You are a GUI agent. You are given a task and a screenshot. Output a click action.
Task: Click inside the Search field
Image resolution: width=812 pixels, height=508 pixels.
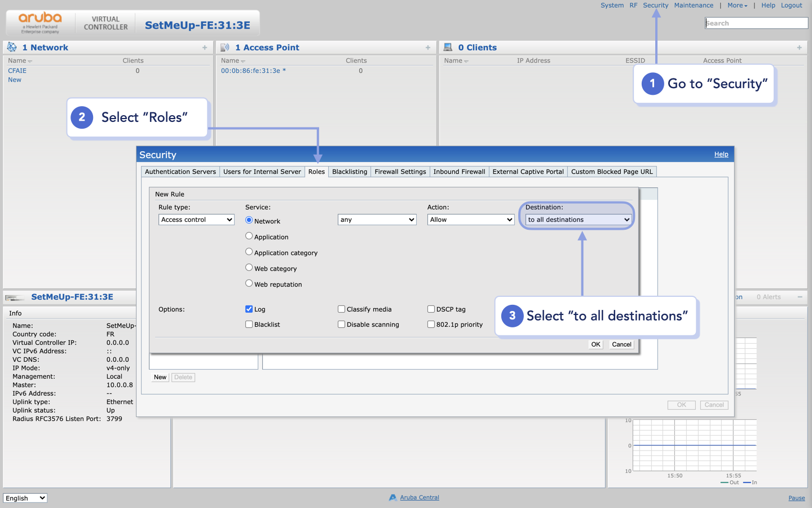pyautogui.click(x=756, y=23)
